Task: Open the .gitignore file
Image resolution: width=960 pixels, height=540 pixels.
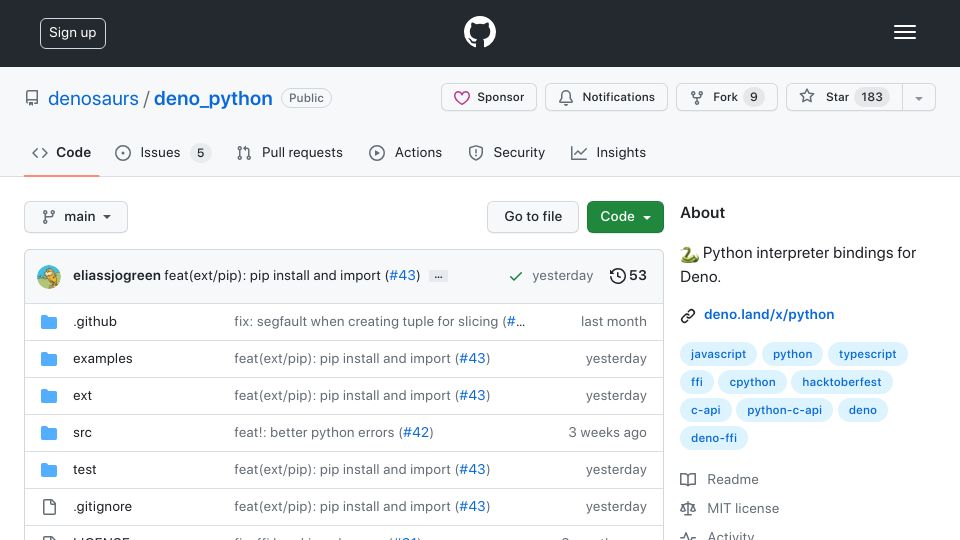Action: click(x=102, y=507)
